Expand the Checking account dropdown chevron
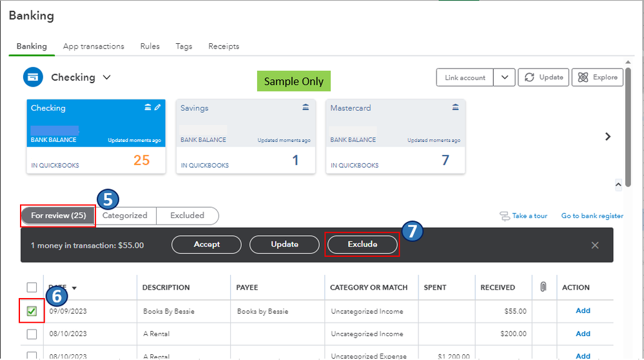Screen dimensions: 644x360 tap(107, 77)
